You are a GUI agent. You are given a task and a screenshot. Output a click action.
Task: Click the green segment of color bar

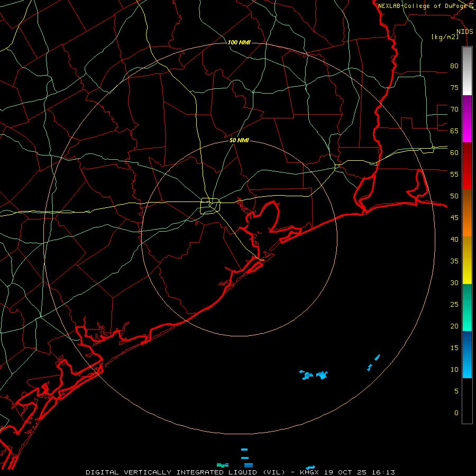[x=467, y=307]
